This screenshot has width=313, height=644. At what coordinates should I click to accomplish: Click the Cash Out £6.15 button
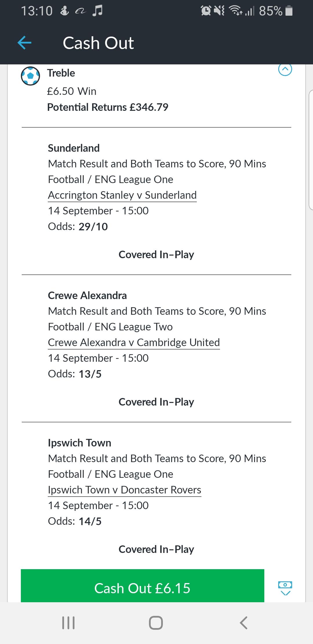pos(142,588)
